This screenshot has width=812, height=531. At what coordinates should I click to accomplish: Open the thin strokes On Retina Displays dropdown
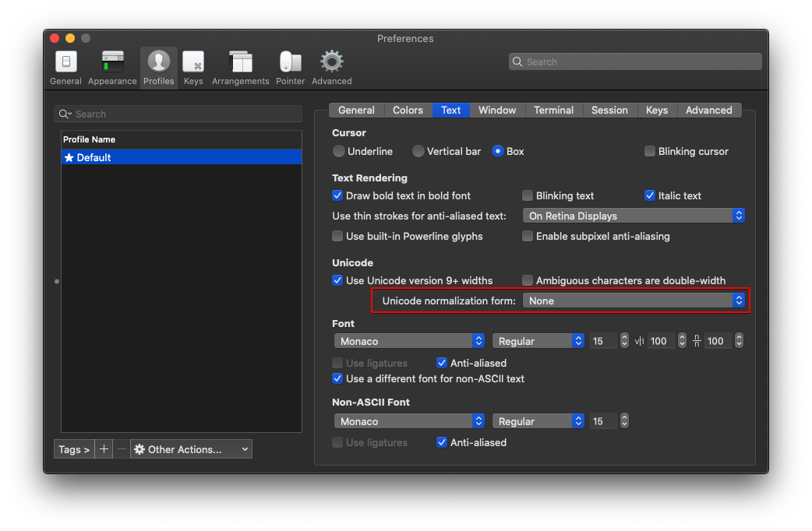pyautogui.click(x=634, y=216)
